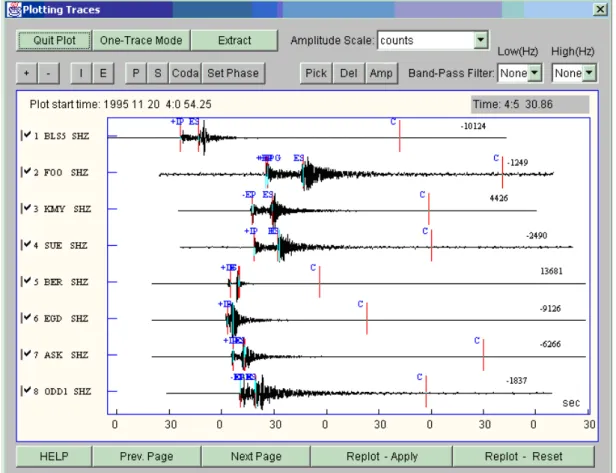The height and width of the screenshot is (473, 616).
Task: Choose the S phase button
Action: (x=158, y=73)
